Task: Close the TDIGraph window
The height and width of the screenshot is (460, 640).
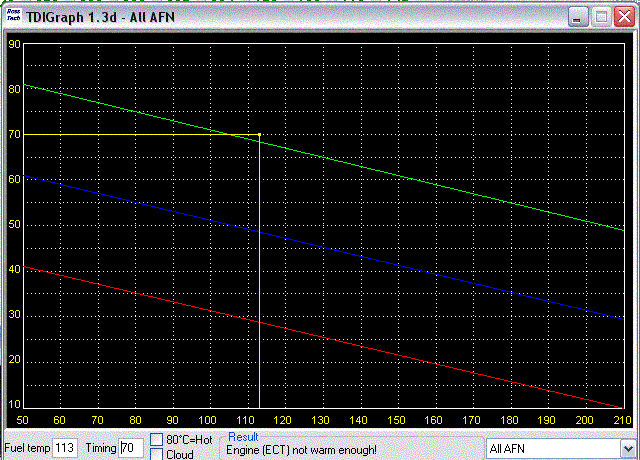Action: tap(623, 16)
